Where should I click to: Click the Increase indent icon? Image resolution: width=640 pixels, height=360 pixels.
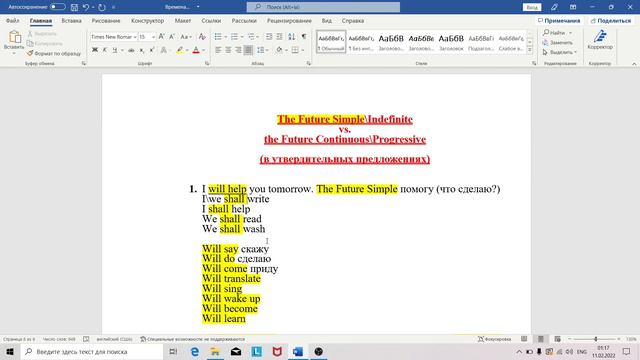[x=279, y=37]
